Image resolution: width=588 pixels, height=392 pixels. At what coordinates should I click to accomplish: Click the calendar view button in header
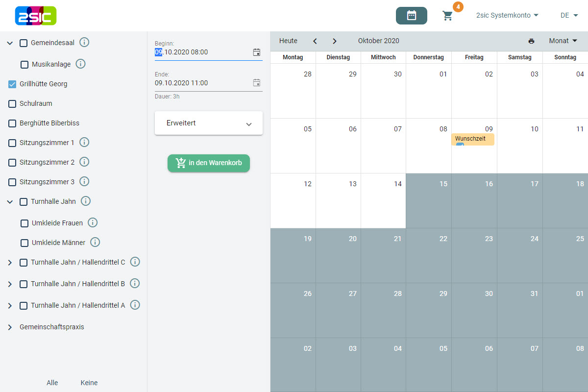411,16
